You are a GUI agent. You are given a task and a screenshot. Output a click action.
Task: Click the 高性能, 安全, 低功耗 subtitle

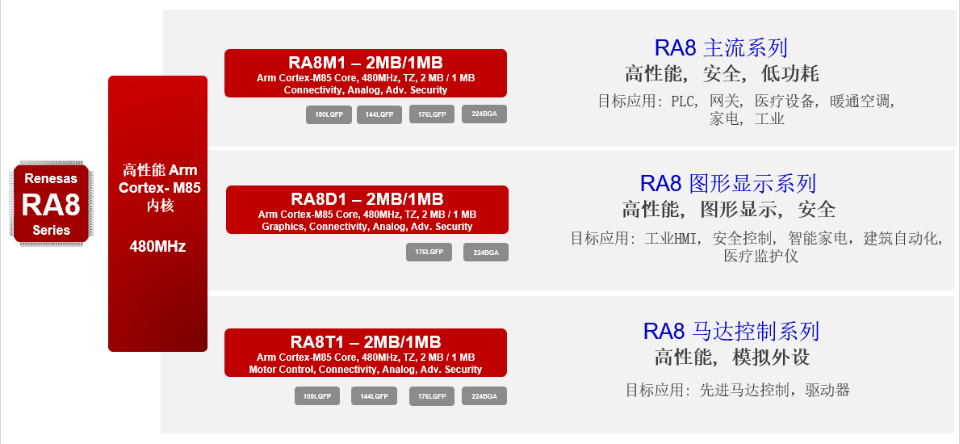(x=721, y=74)
